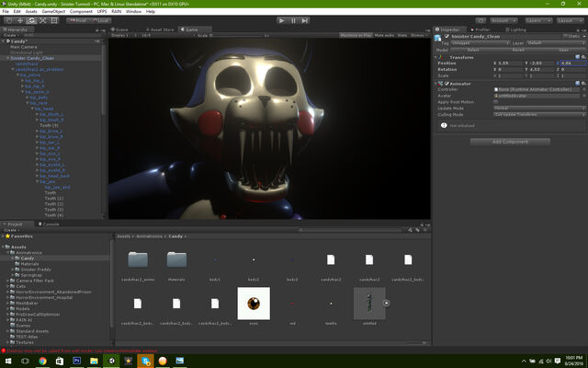This screenshot has width=588, height=368.
Task: Click the Play button
Action: (x=282, y=20)
